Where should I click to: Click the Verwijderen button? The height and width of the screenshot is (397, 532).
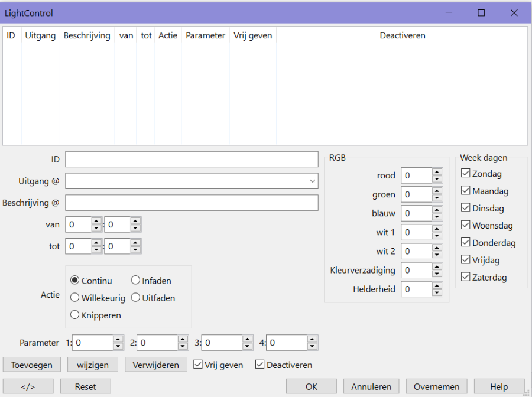pos(156,365)
